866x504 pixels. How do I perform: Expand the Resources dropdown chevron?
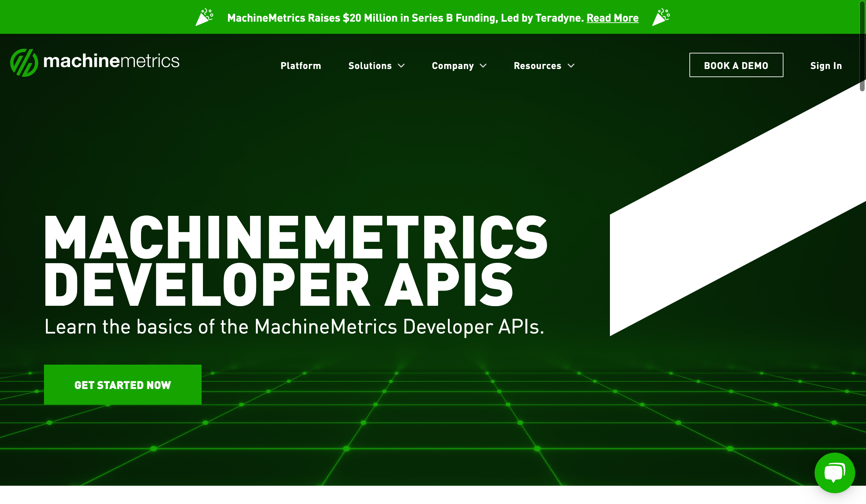(x=571, y=66)
